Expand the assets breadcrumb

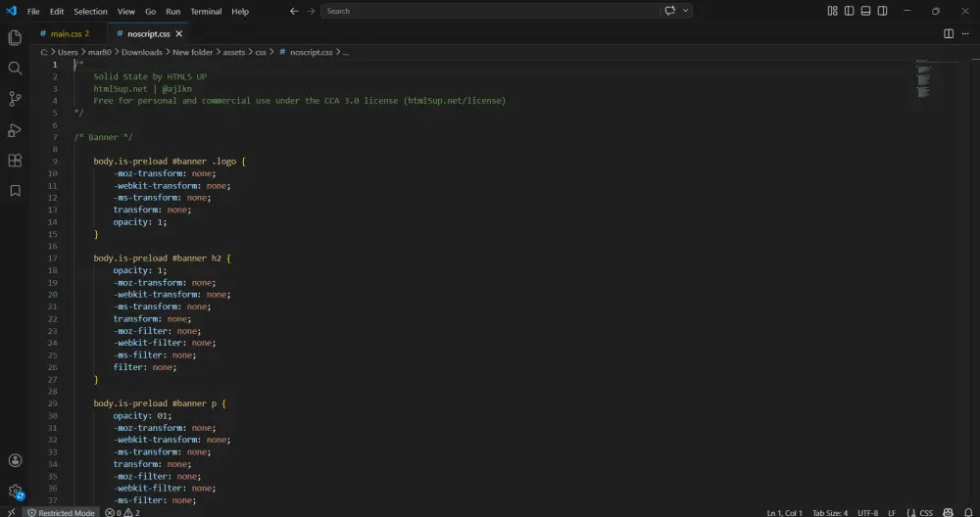click(x=234, y=53)
